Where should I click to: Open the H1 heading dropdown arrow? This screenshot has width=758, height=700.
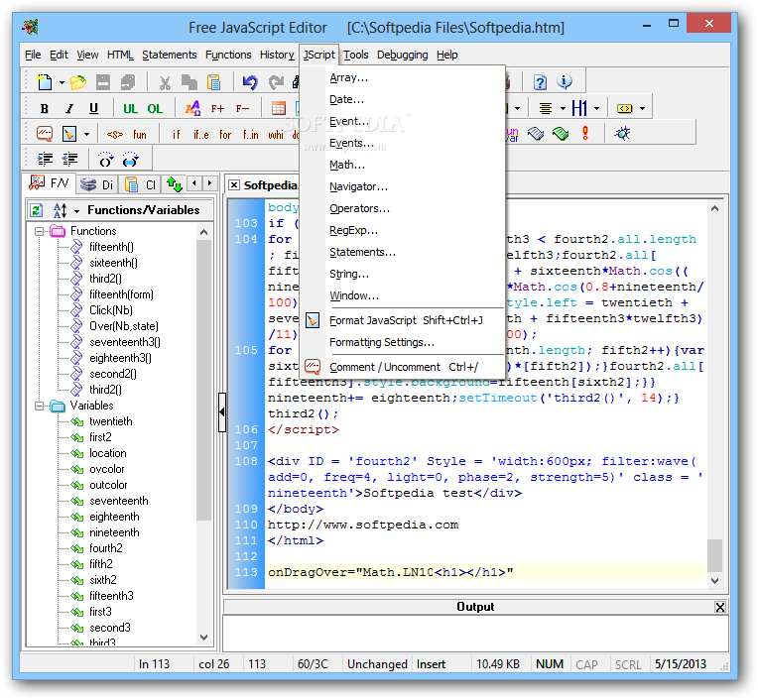(597, 109)
